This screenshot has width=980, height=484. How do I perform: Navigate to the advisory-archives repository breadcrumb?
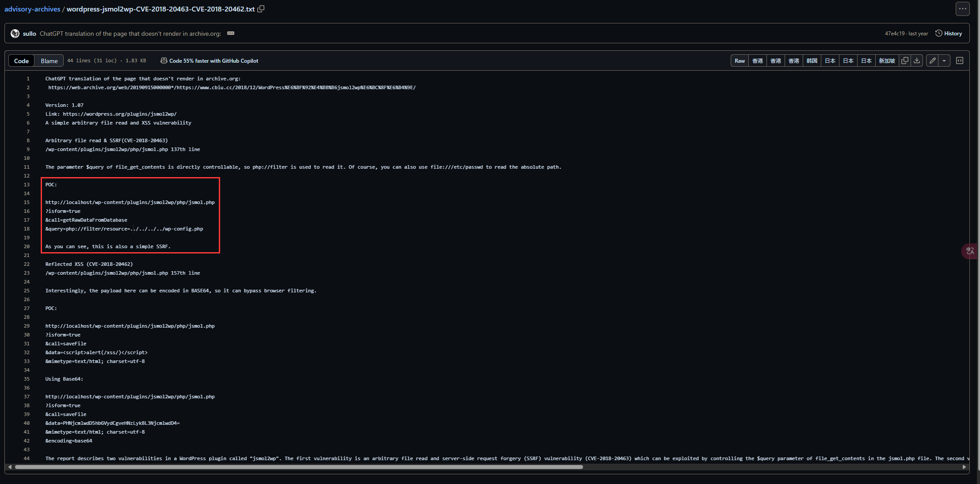pos(32,9)
